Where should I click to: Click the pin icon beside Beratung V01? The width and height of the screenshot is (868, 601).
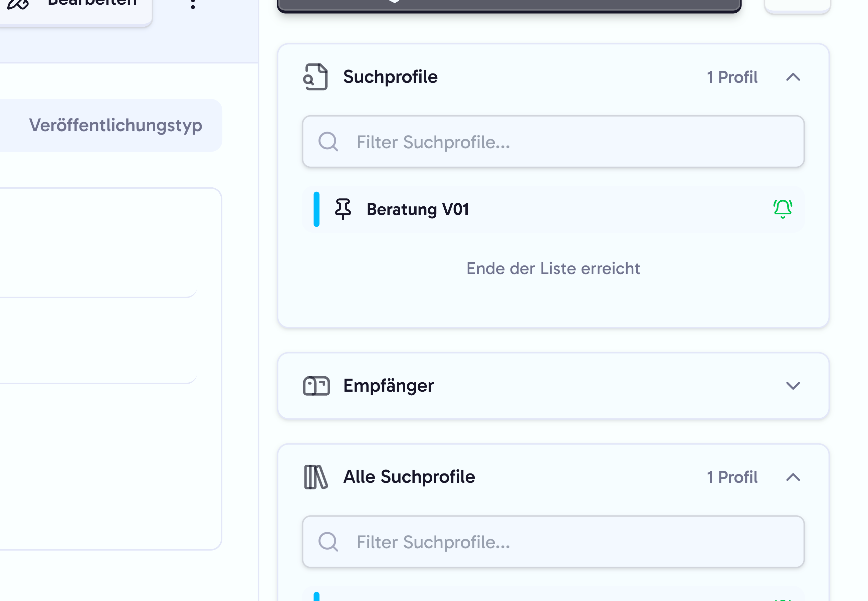343,209
